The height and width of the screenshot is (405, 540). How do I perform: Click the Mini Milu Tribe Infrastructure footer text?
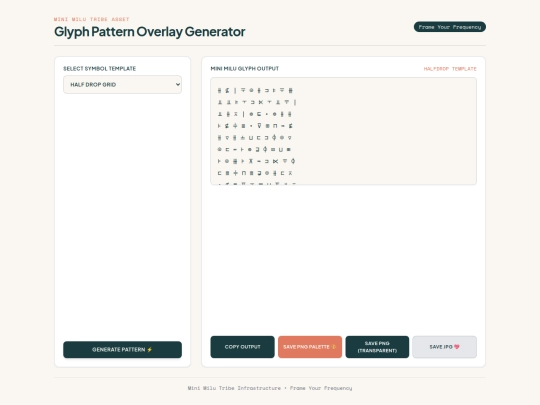270,388
